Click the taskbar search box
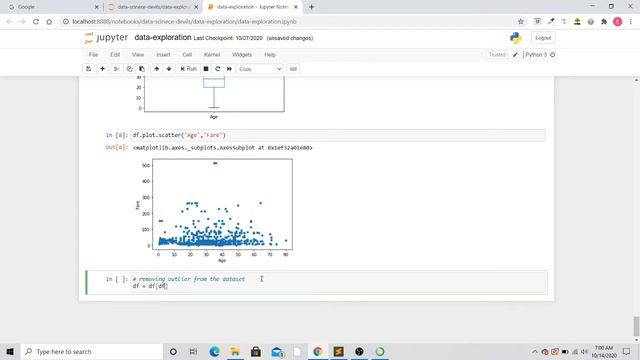Viewport: 640px width, 360px height. pos(91,351)
